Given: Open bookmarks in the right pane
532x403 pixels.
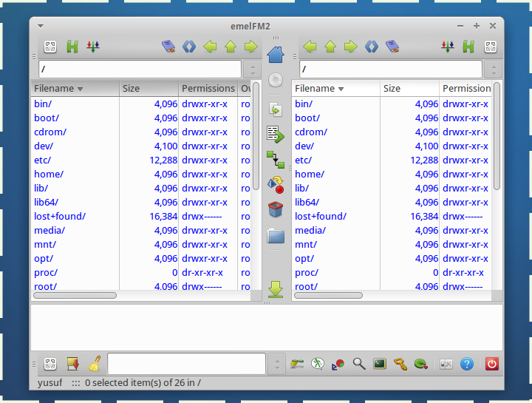Looking at the screenshot, I should (x=392, y=47).
